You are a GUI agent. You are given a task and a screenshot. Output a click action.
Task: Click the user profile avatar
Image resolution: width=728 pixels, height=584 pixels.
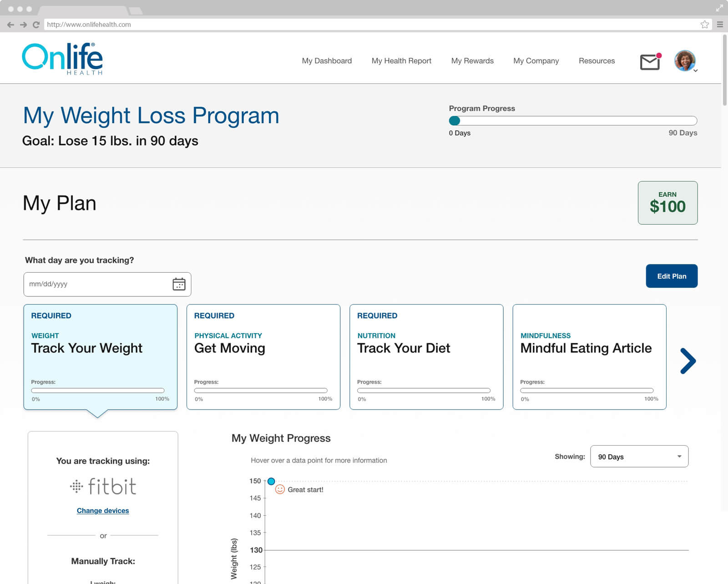point(684,61)
